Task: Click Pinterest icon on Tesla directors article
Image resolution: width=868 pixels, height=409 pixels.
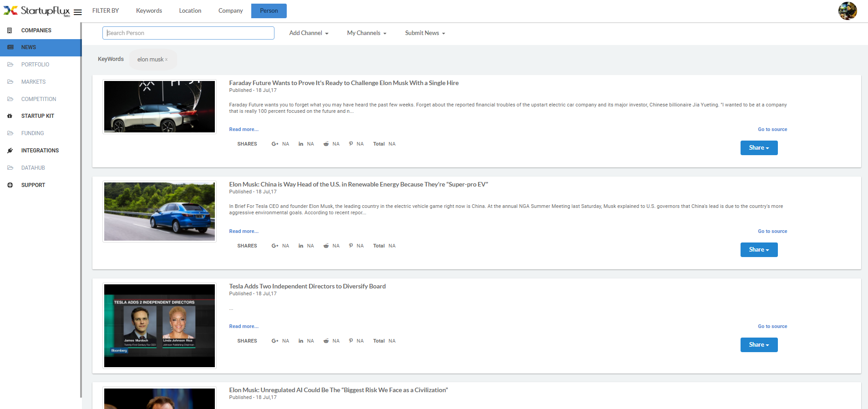Action: [x=351, y=341]
